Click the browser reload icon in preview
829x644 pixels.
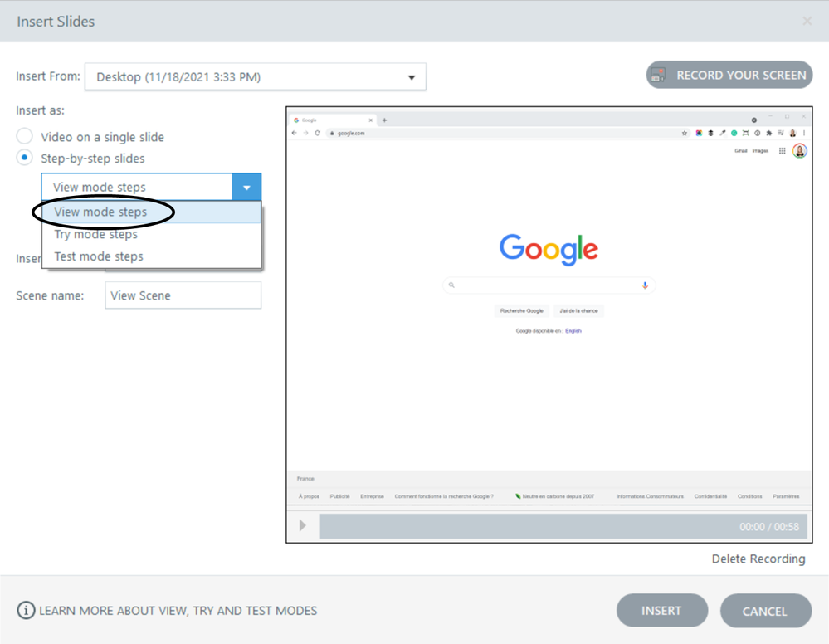pyautogui.click(x=317, y=134)
